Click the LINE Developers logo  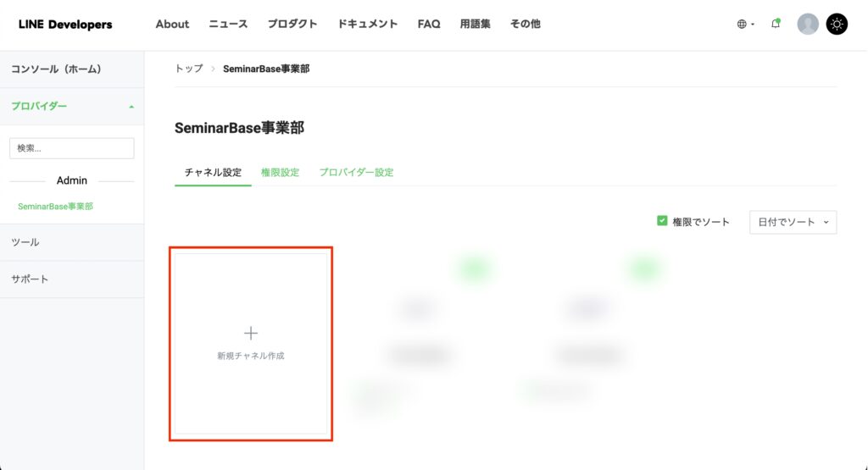(x=65, y=25)
